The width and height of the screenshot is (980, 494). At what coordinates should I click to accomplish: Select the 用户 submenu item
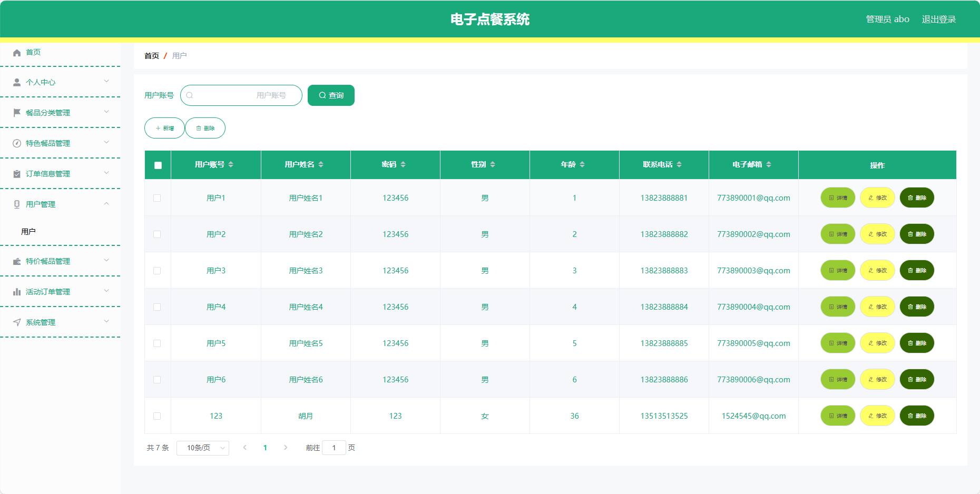click(x=28, y=232)
